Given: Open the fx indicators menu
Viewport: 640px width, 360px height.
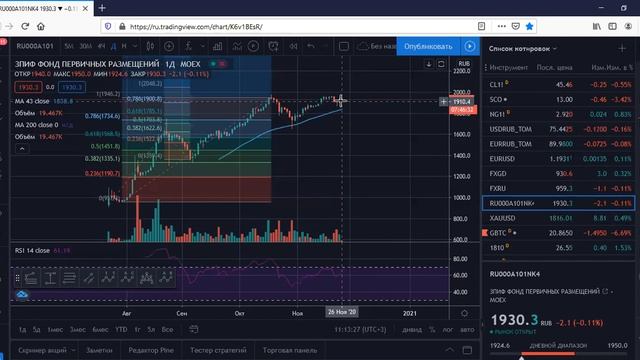Looking at the screenshot, I should click(x=188, y=46).
